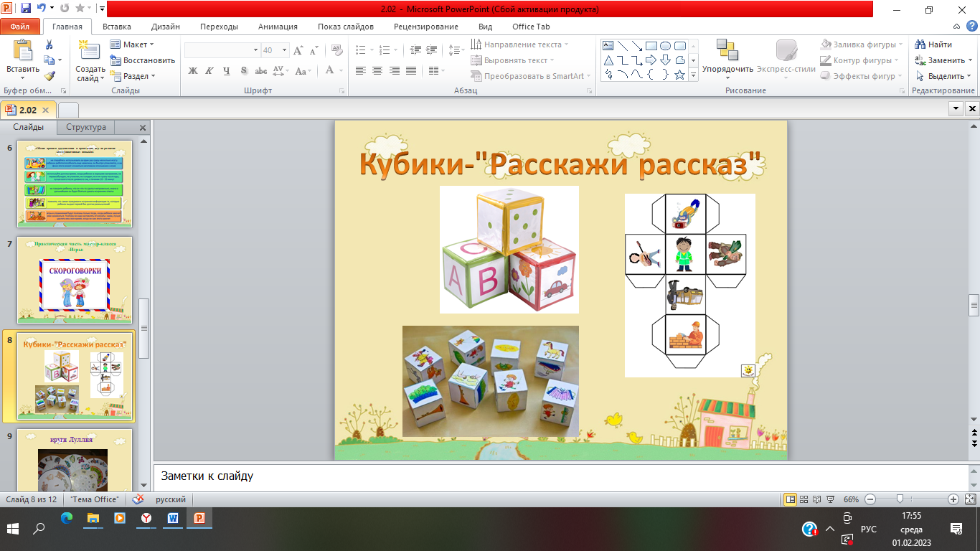This screenshot has height=551, width=980.
Task: Click spell check icon in status bar
Action: 138,499
